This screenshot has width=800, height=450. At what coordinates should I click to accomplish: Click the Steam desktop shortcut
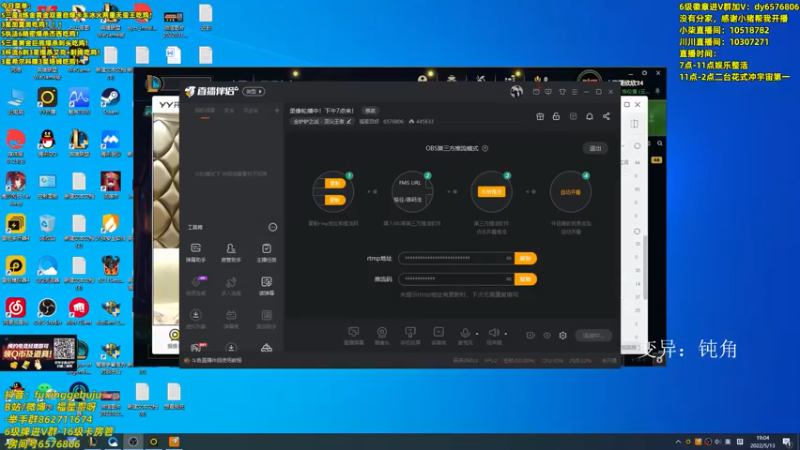click(x=110, y=102)
